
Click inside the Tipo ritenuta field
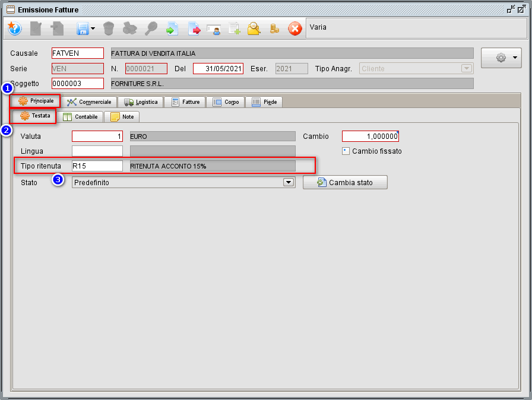point(96,166)
